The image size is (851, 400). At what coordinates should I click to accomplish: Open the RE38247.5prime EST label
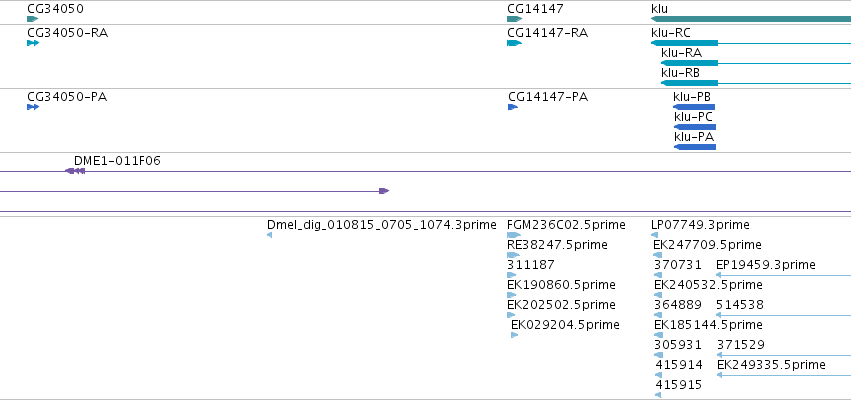pos(557,245)
